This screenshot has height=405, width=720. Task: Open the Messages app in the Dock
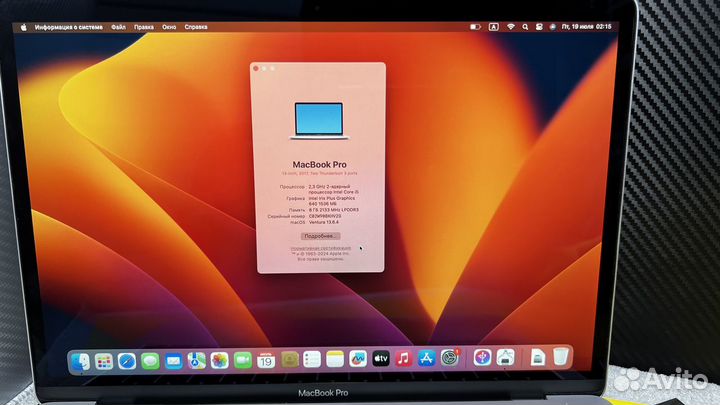click(150, 361)
